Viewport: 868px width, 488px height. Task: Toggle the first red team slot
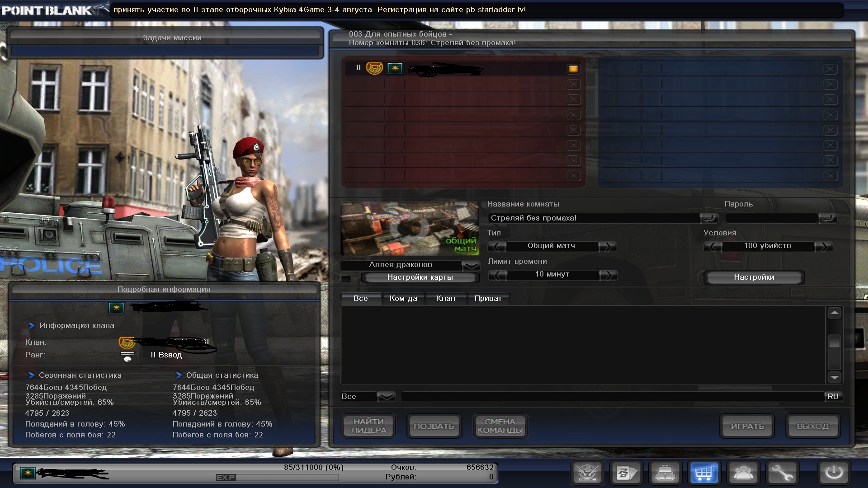tap(573, 69)
